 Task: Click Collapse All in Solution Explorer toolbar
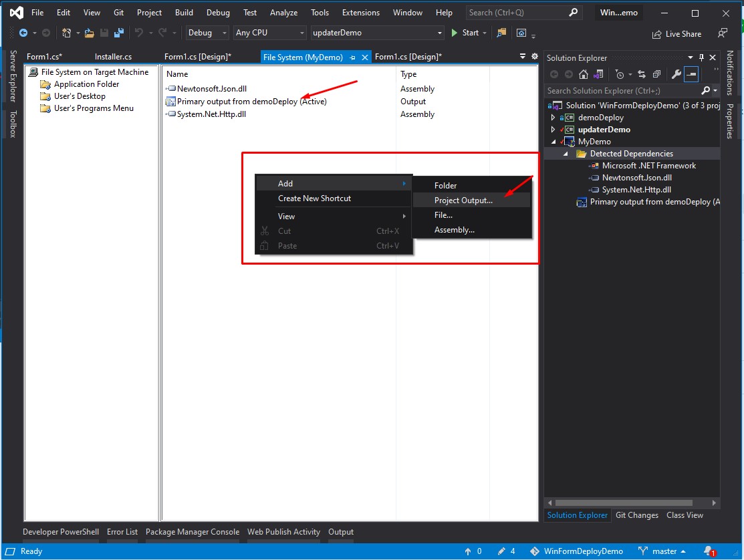pos(657,74)
